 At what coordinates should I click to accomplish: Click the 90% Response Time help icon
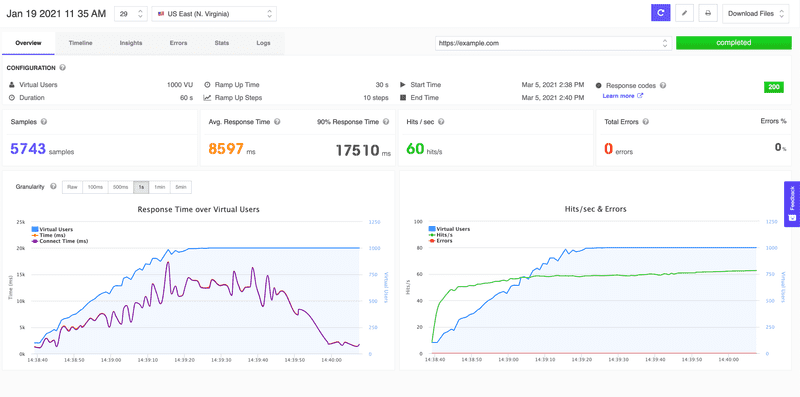point(386,121)
